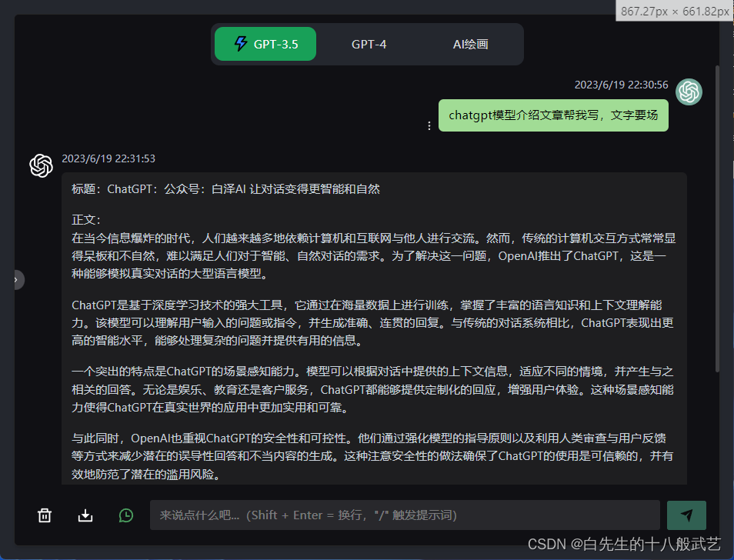Click the timestamp '2023/6/19 22:31:53'
This screenshot has height=560, width=734.
[x=108, y=158]
